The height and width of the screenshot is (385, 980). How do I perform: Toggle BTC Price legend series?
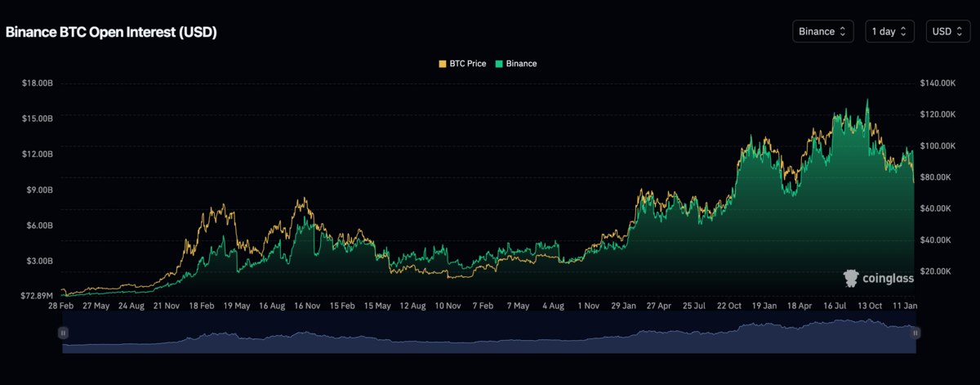[x=464, y=63]
